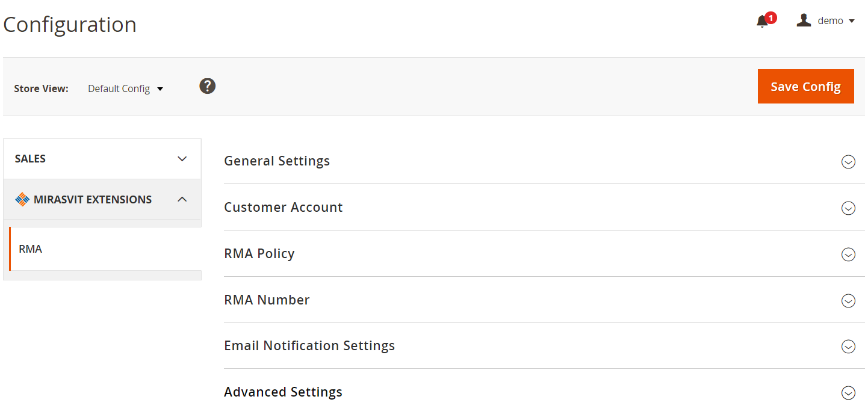Image resolution: width=868 pixels, height=417 pixels.
Task: Click the Store View label
Action: pyautogui.click(x=41, y=88)
